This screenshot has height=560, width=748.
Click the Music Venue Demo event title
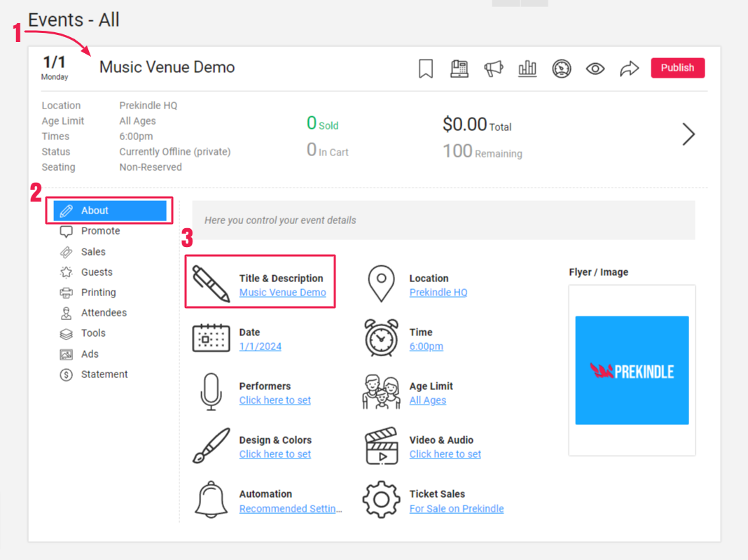[167, 67]
